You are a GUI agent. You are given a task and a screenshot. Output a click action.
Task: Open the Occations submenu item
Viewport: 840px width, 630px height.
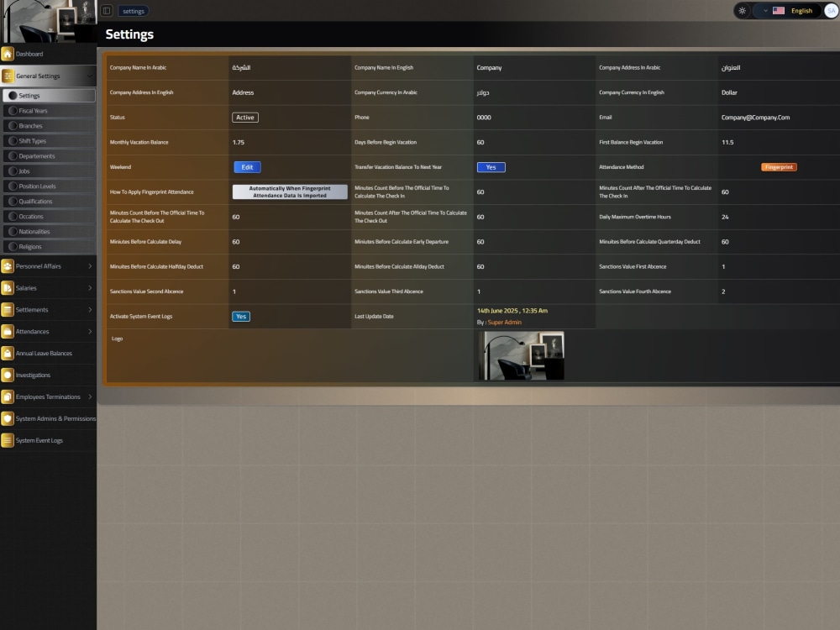pos(50,217)
